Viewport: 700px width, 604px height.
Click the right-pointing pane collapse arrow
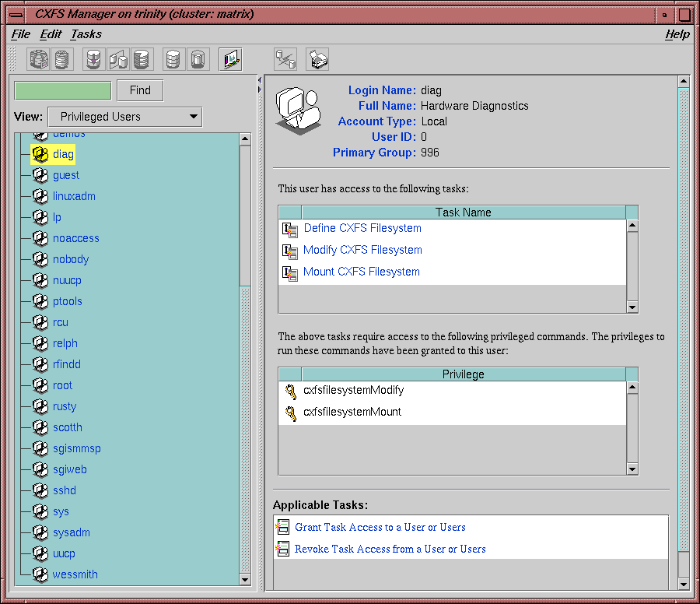(x=260, y=90)
